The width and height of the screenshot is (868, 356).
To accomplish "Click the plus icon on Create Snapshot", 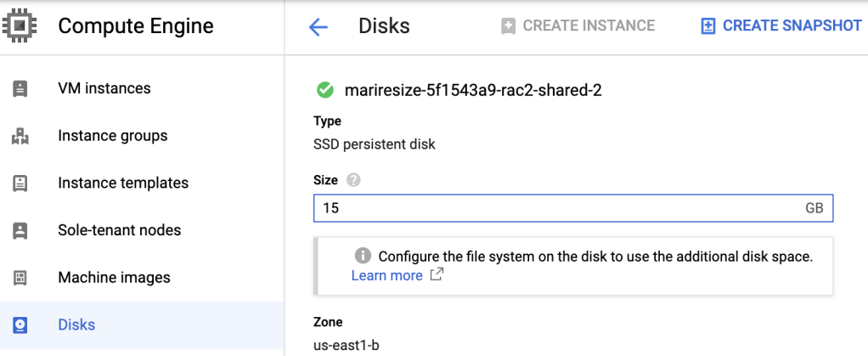I will coord(708,26).
